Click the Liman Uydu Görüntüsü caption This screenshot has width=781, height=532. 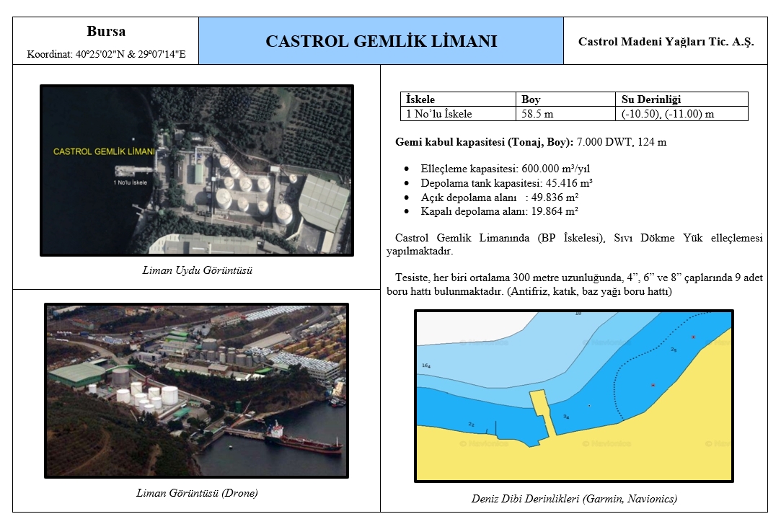point(198,270)
